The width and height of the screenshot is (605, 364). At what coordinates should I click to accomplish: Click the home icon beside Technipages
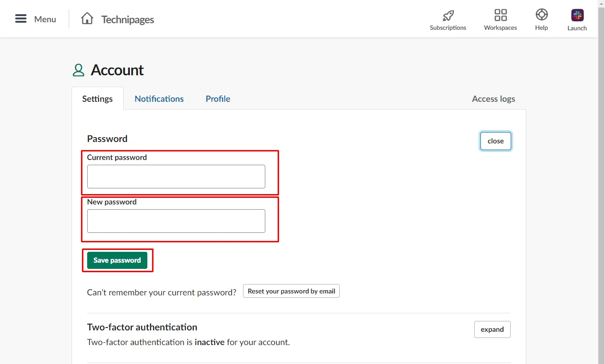point(87,19)
